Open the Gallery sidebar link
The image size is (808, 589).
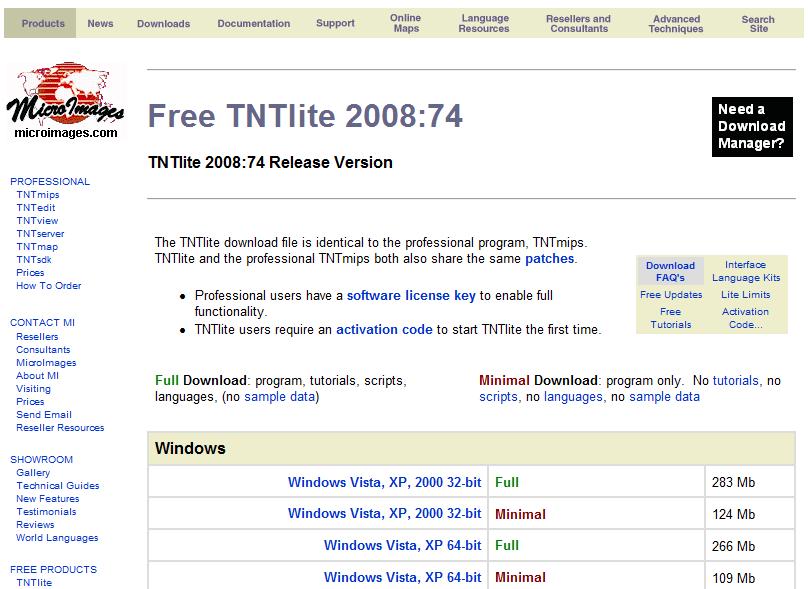[33, 473]
